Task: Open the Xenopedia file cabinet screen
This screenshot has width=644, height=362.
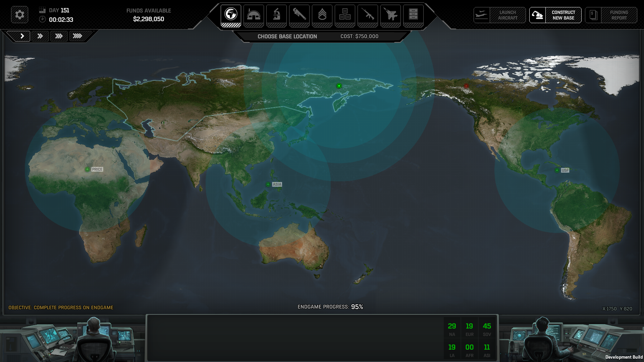Action: pyautogui.click(x=413, y=16)
